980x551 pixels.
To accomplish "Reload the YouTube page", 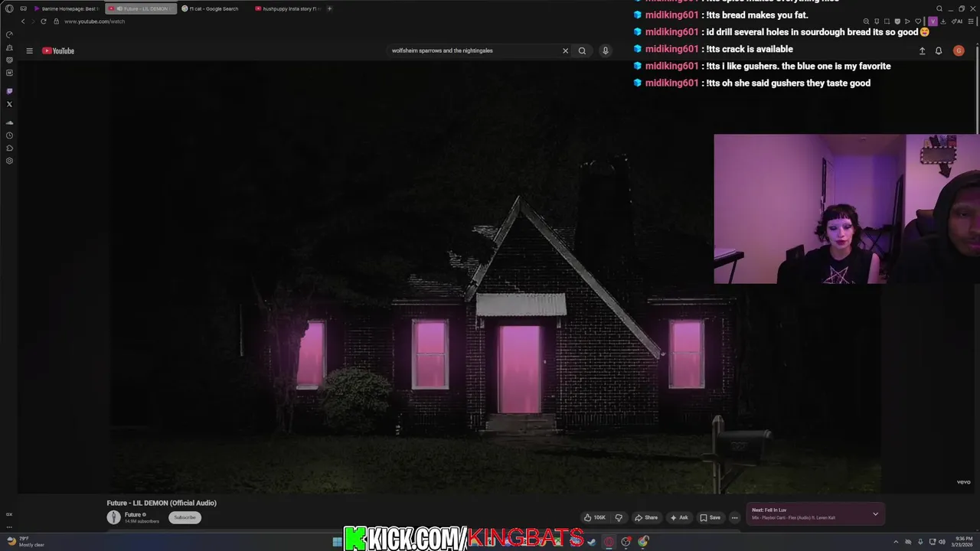I will (44, 21).
